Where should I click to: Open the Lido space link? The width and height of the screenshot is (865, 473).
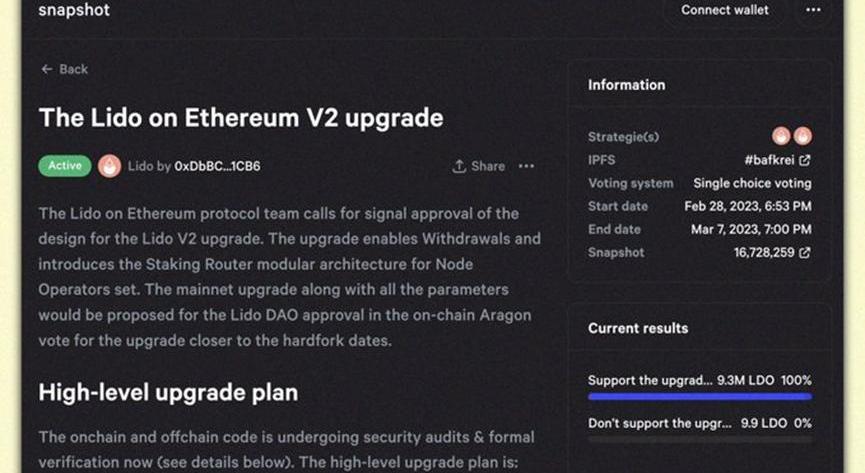141,166
